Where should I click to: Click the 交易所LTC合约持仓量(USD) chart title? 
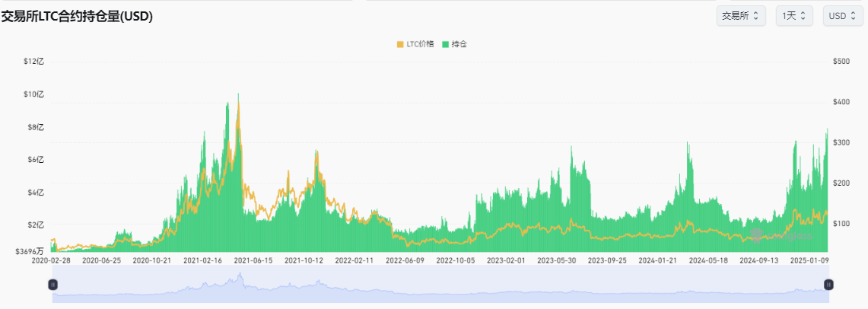point(77,17)
